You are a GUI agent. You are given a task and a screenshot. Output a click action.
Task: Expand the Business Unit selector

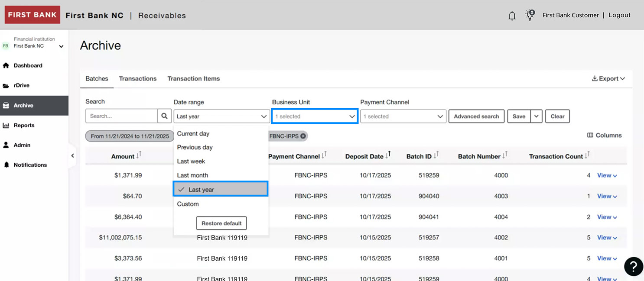click(x=314, y=116)
